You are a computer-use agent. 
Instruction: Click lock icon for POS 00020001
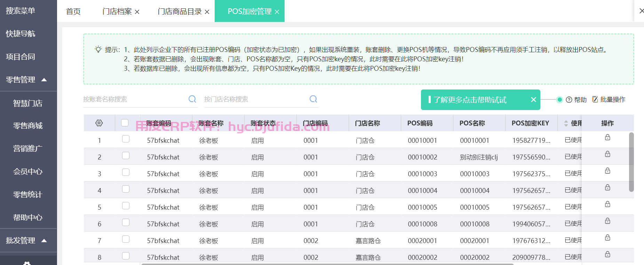607,237
